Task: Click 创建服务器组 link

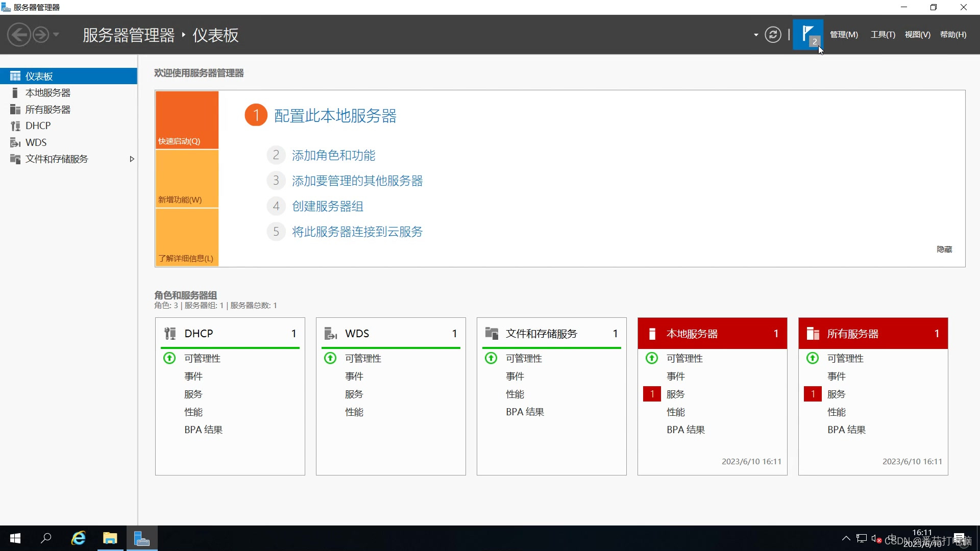Action: pyautogui.click(x=328, y=206)
